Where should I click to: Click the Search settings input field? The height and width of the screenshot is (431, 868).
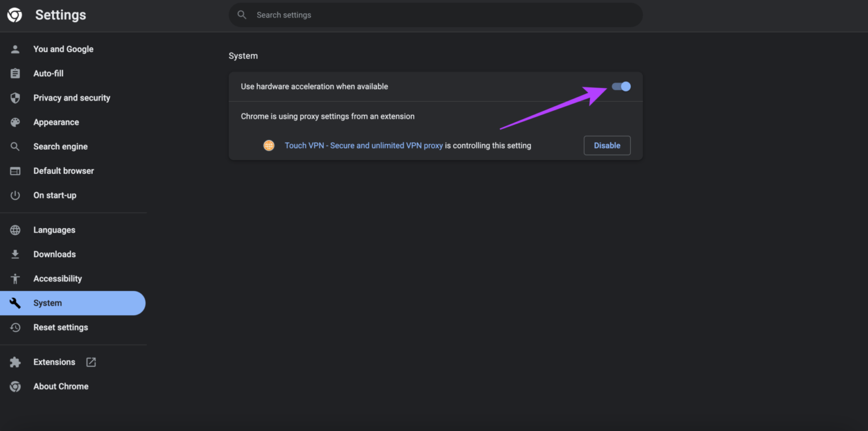435,15
